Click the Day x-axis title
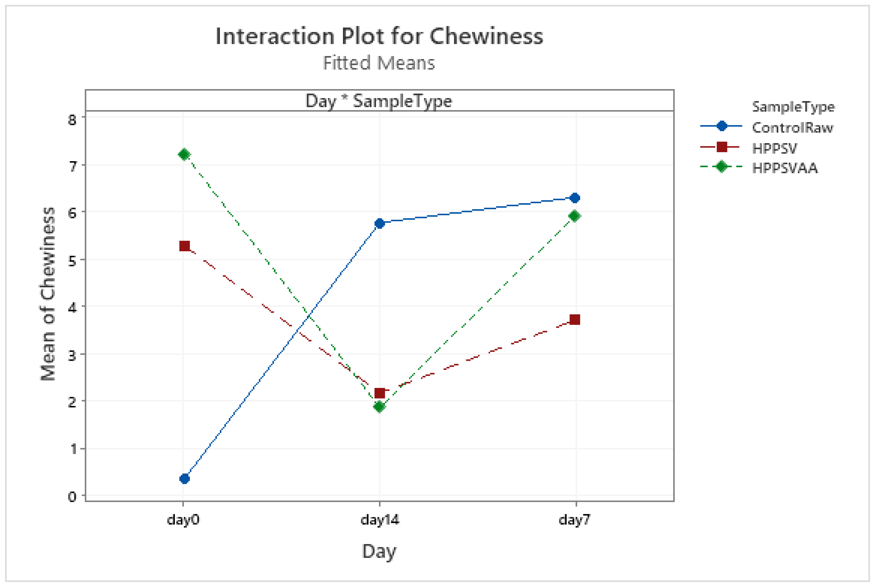877x588 pixels. (x=379, y=551)
